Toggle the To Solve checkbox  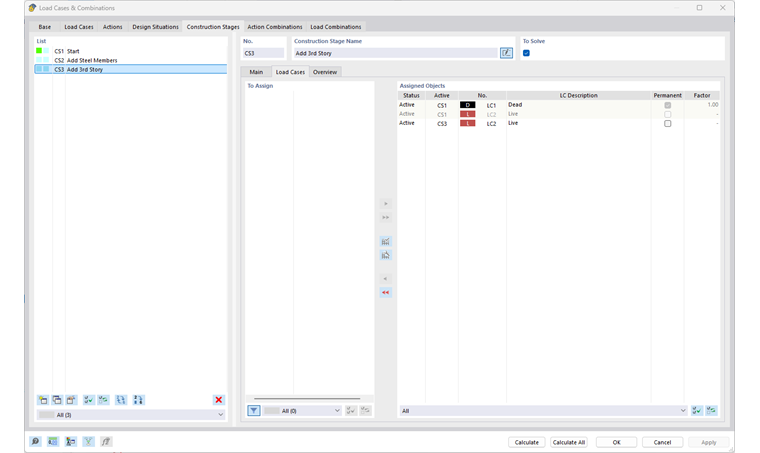pyautogui.click(x=526, y=53)
